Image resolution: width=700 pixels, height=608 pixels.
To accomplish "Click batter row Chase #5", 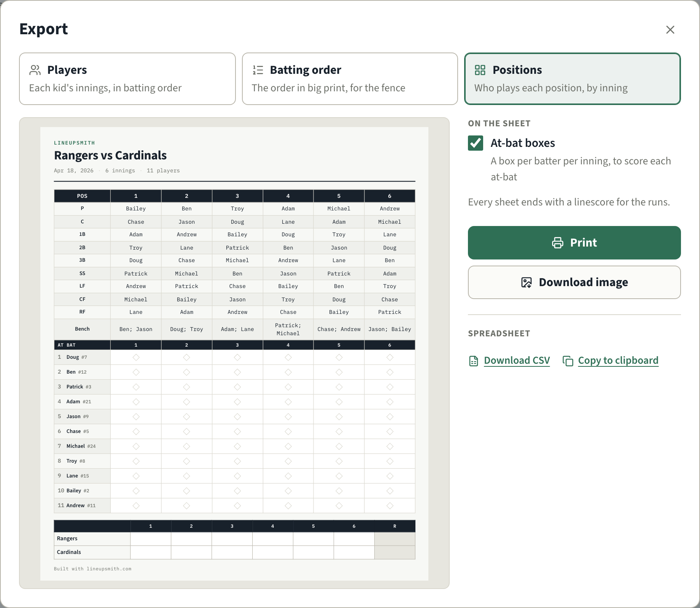I will click(82, 431).
